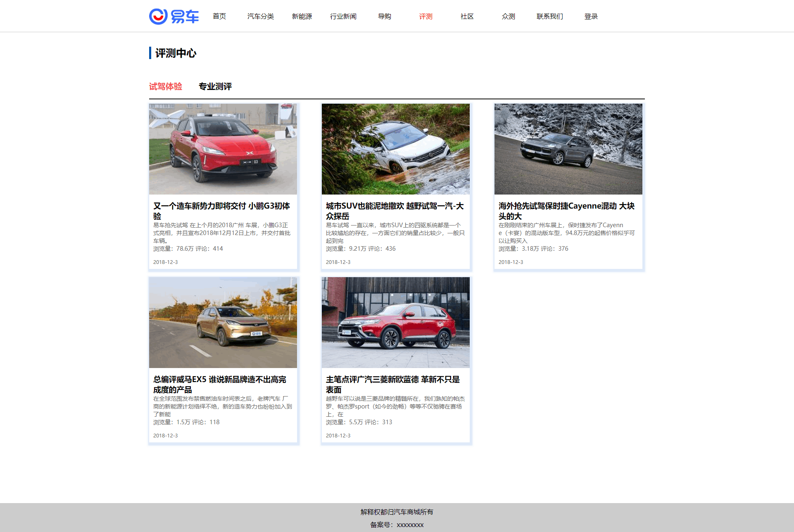The width and height of the screenshot is (794, 532).
Task: Click the stats 浏览量：5.5万 评论：313
Action: [x=359, y=422]
